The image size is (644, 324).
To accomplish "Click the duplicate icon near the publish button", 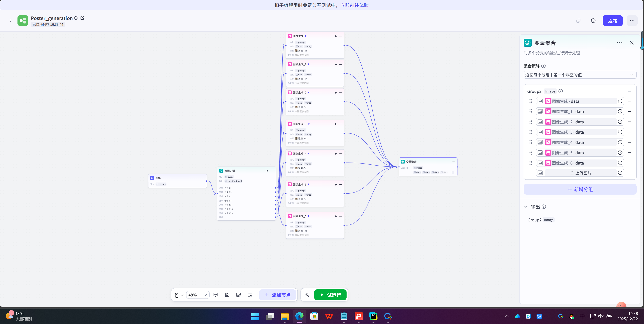I will coord(578,21).
